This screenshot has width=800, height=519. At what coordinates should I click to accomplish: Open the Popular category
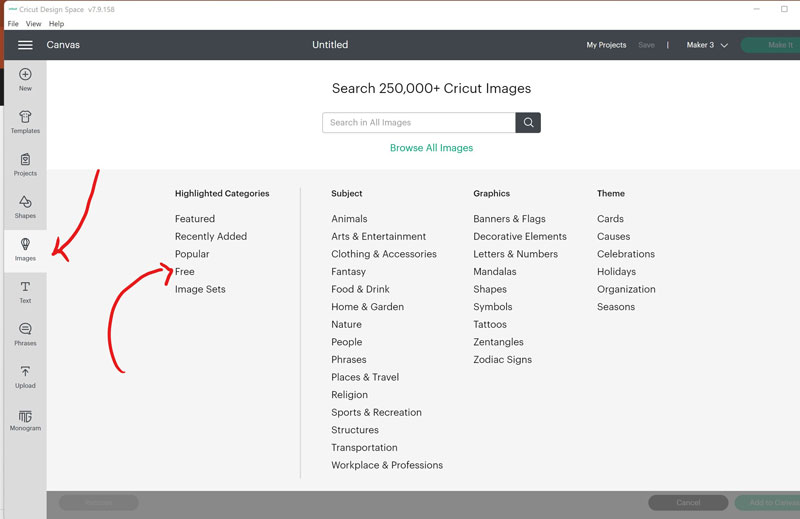tap(192, 254)
